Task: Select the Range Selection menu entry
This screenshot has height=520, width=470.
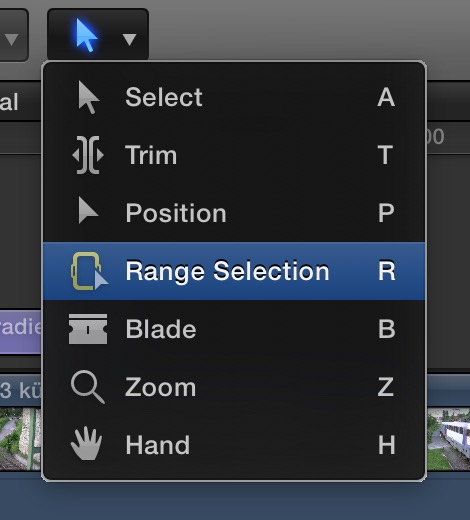Action: coord(234,271)
